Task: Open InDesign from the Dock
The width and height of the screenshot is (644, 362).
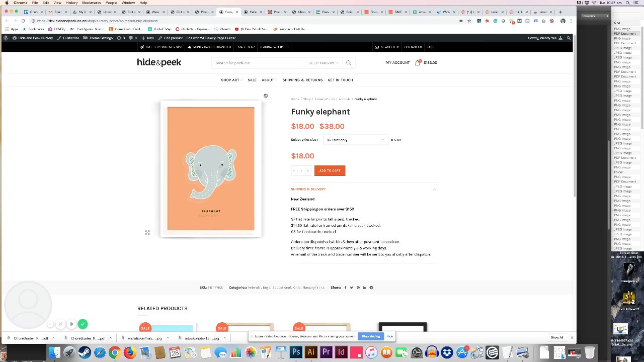Action: point(341,352)
